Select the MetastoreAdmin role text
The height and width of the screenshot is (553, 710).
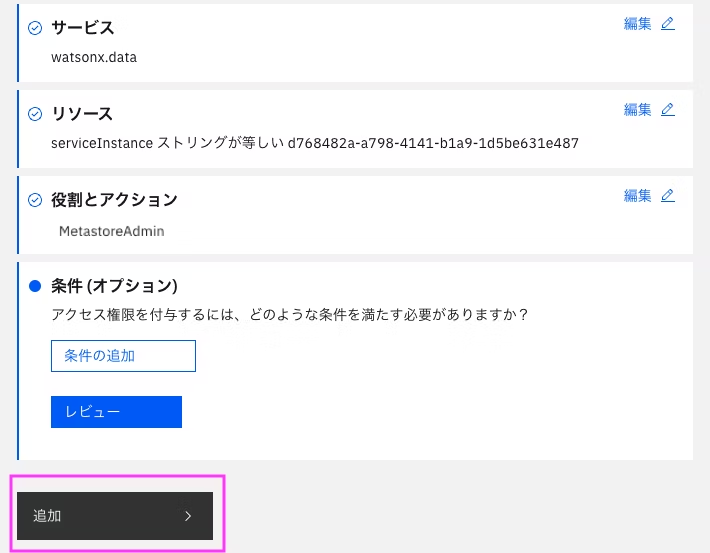[x=111, y=231]
